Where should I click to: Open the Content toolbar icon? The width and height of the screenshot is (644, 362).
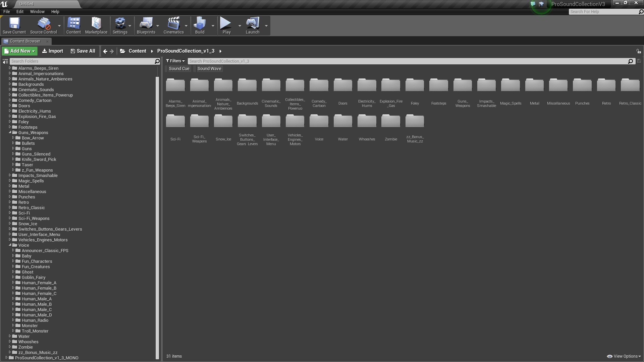coord(73,25)
